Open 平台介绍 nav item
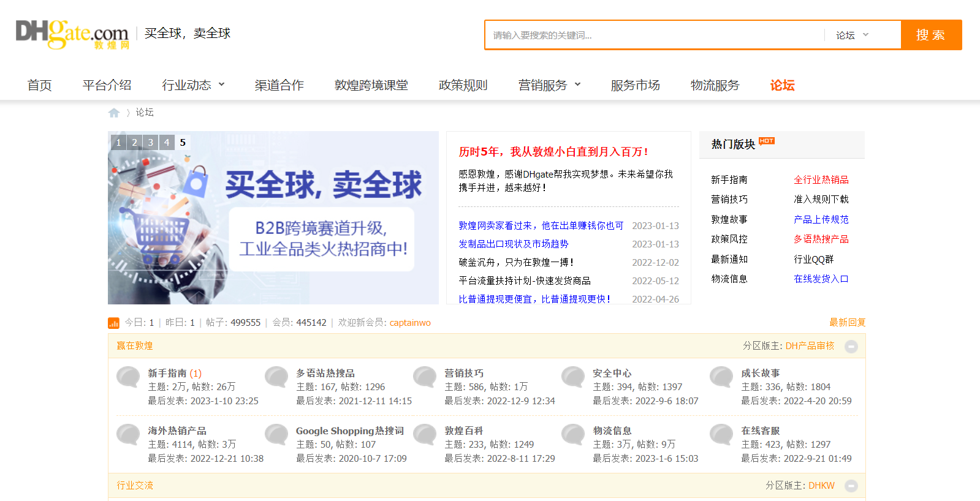The width and height of the screenshot is (980, 501). pos(107,85)
